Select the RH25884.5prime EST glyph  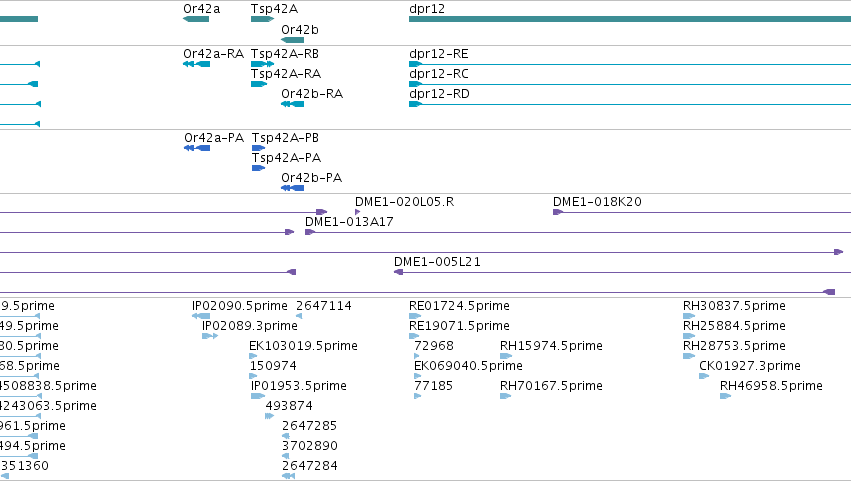[689, 336]
